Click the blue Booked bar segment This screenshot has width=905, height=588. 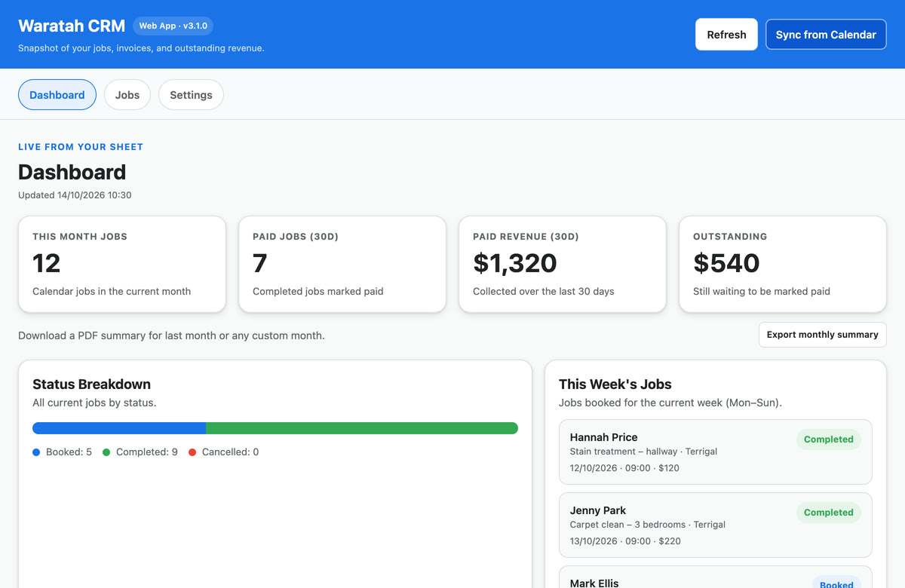pyautogui.click(x=119, y=428)
